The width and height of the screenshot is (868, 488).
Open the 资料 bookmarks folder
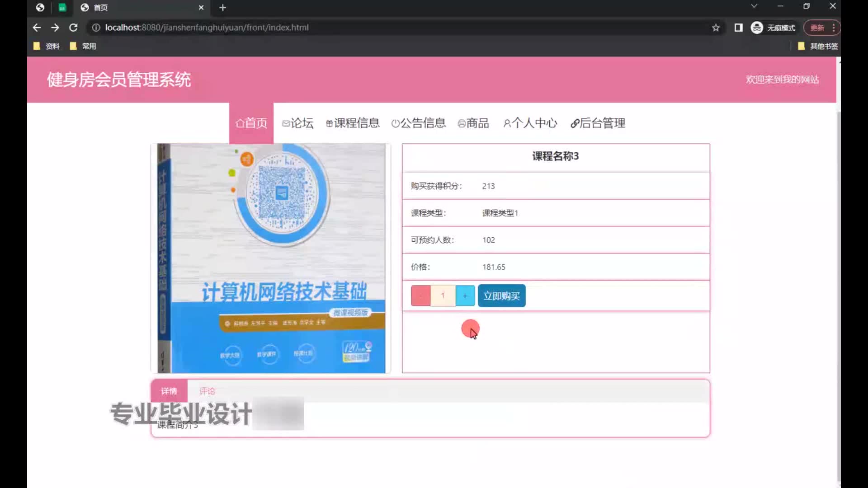click(x=47, y=46)
